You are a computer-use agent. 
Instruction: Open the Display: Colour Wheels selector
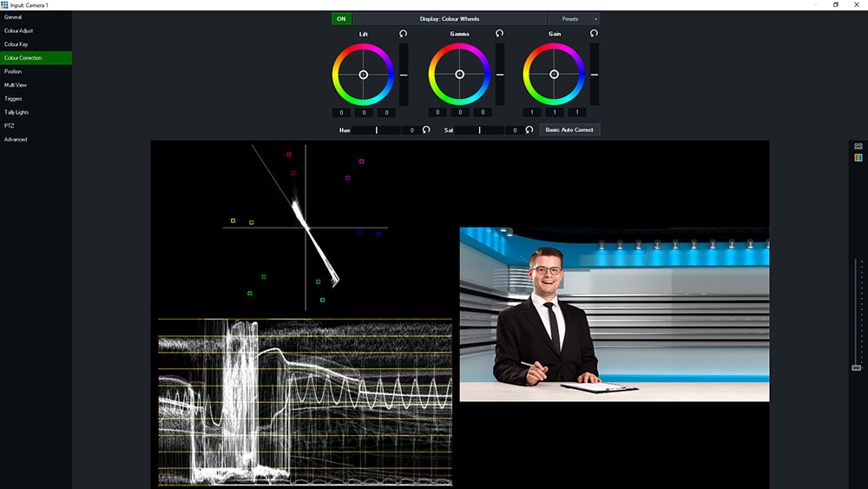pyautogui.click(x=450, y=18)
